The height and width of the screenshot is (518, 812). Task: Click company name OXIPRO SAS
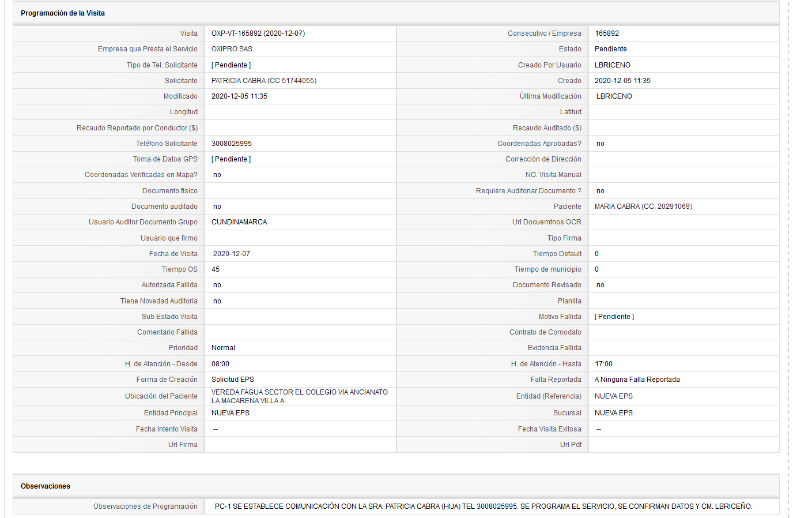[232, 49]
